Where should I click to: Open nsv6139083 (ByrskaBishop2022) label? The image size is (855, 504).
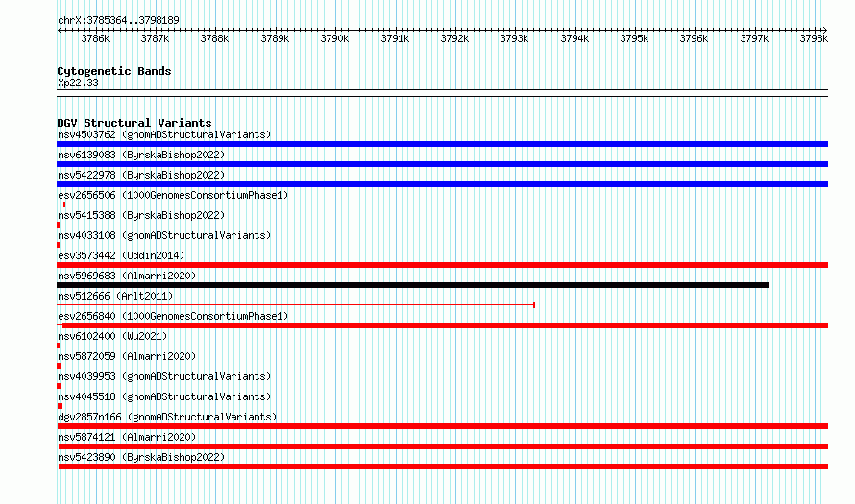pos(141,155)
